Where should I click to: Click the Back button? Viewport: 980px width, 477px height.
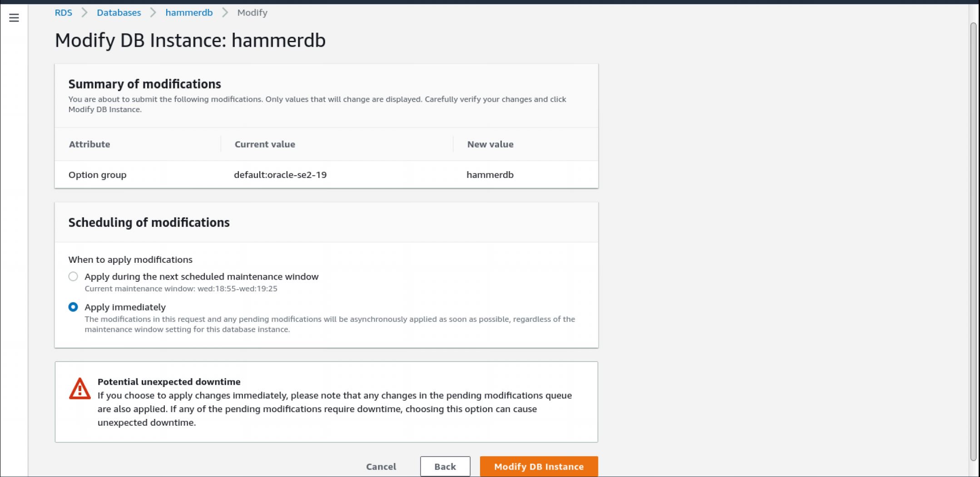click(445, 467)
